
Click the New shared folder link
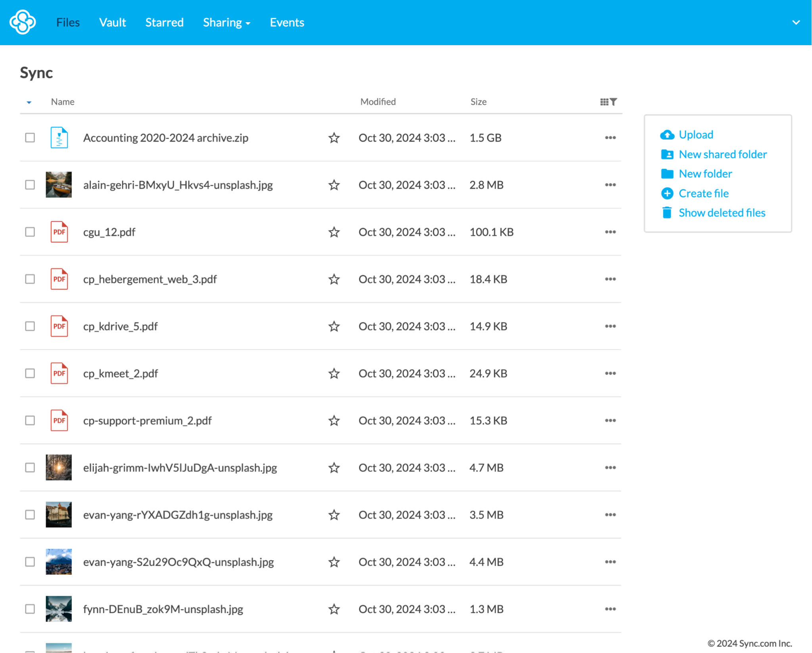click(x=723, y=154)
